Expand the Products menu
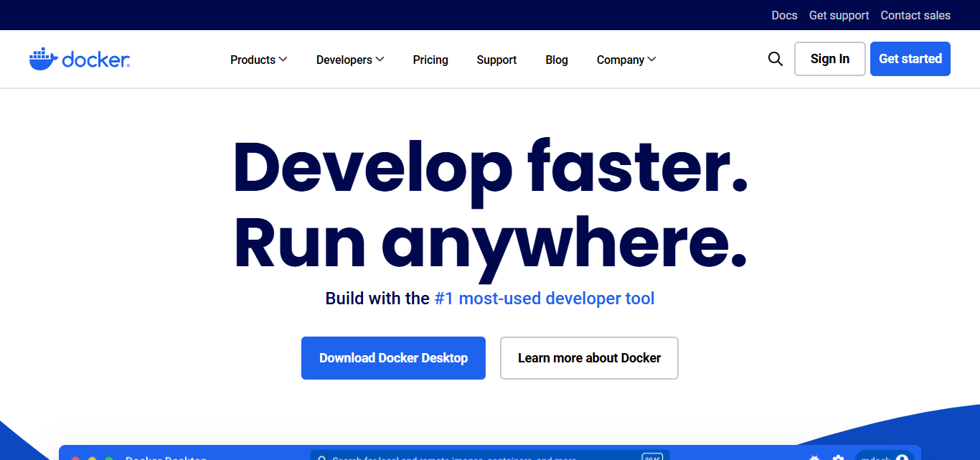 click(258, 60)
